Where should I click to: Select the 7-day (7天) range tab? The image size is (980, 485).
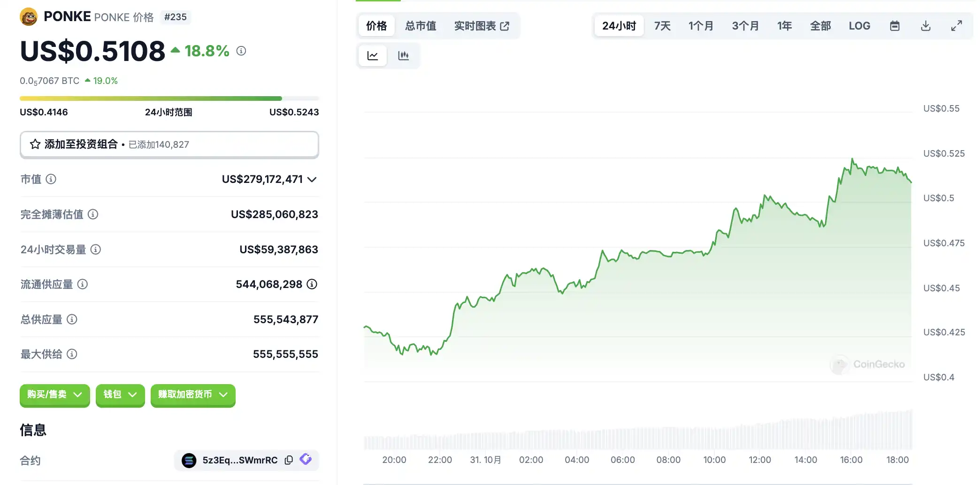pos(662,26)
